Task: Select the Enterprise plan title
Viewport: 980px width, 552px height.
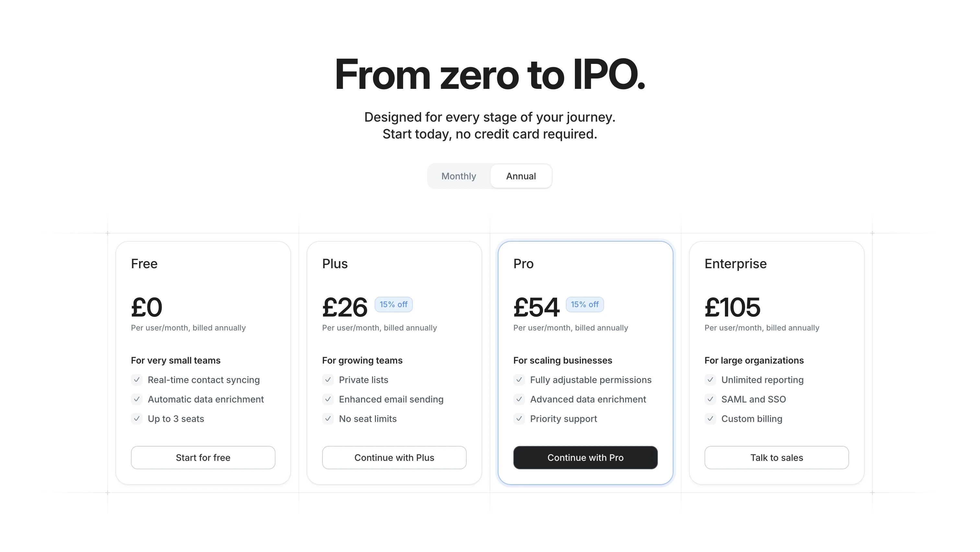Action: pyautogui.click(x=735, y=264)
